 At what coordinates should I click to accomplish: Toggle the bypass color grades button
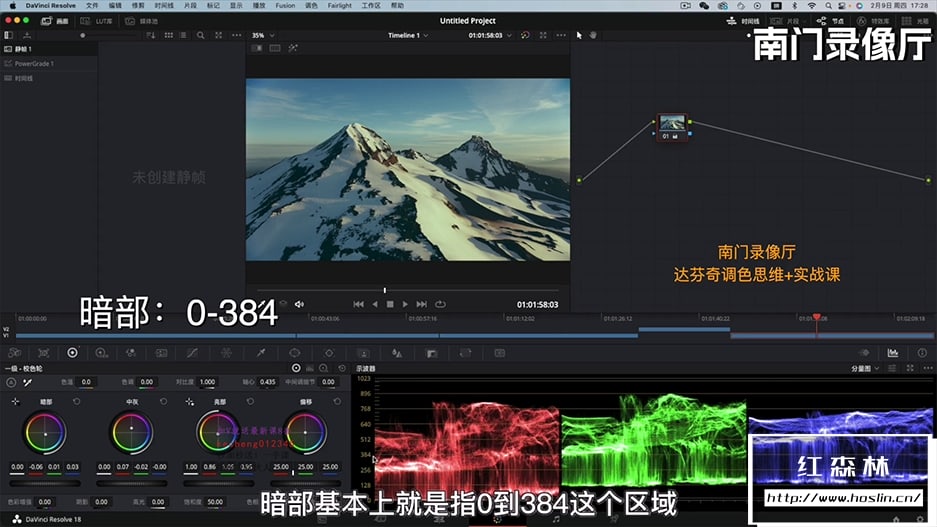tap(525, 35)
